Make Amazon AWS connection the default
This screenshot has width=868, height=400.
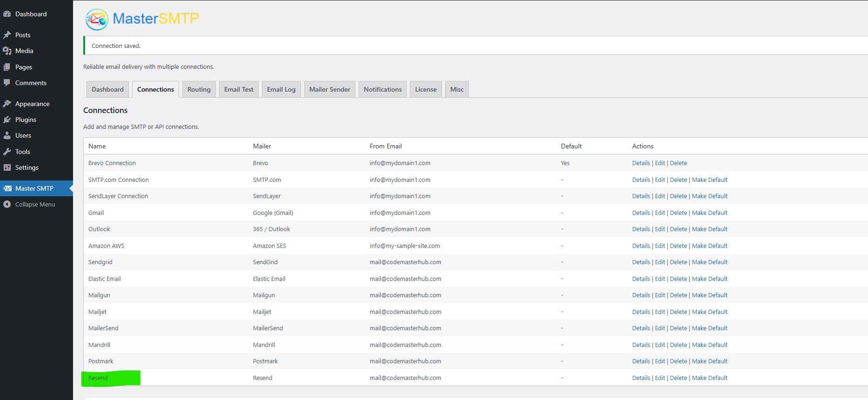(x=709, y=246)
